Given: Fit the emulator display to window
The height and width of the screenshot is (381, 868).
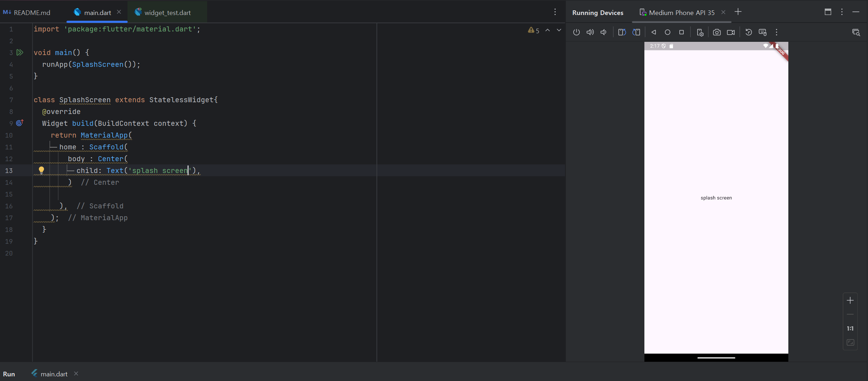Looking at the screenshot, I should (850, 342).
